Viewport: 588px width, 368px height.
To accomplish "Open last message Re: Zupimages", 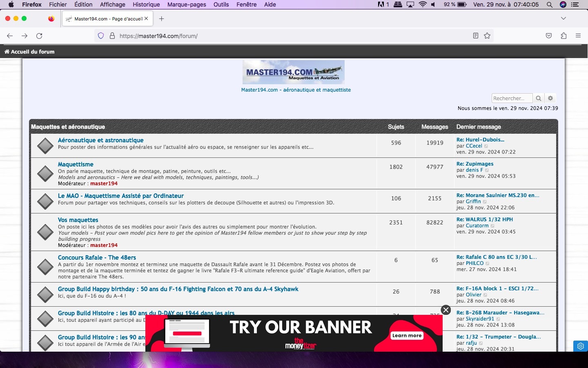I will coord(475,164).
